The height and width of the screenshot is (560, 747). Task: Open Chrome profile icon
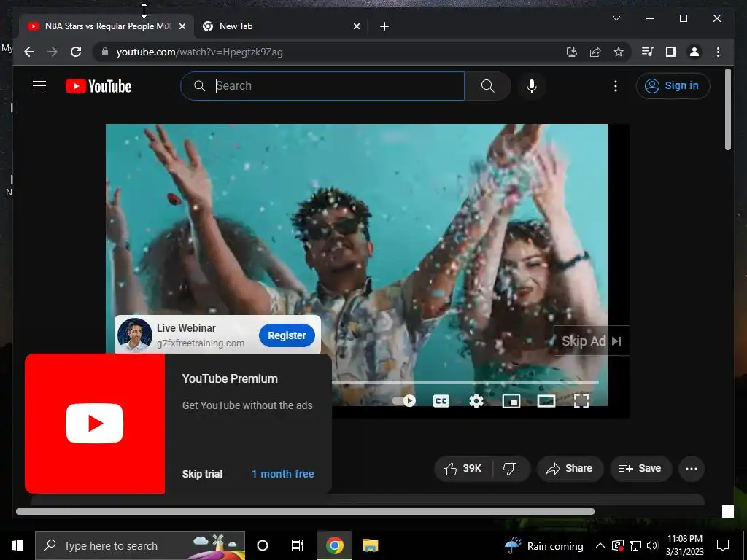coord(694,52)
